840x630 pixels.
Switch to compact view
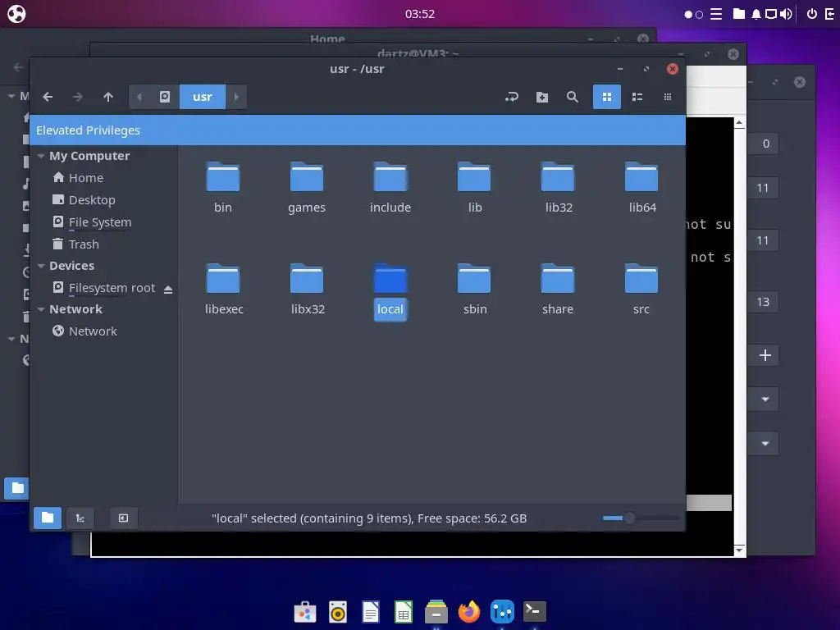[x=668, y=97]
